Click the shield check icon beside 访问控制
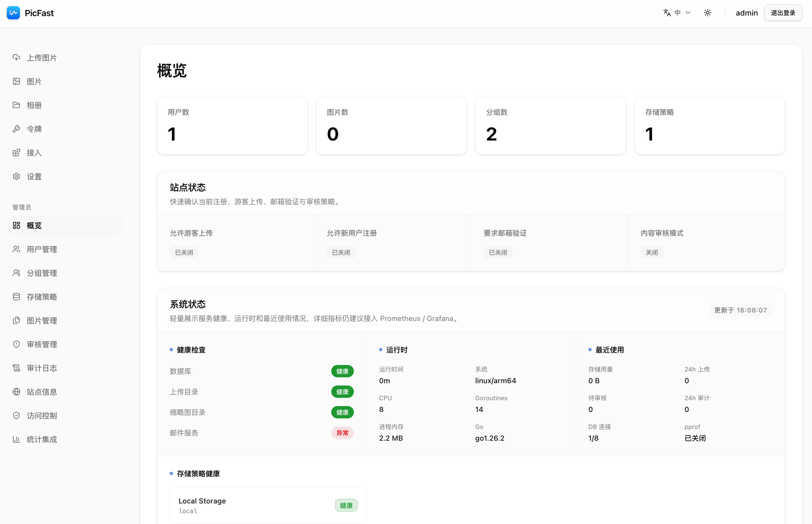The image size is (812, 524). click(x=16, y=415)
